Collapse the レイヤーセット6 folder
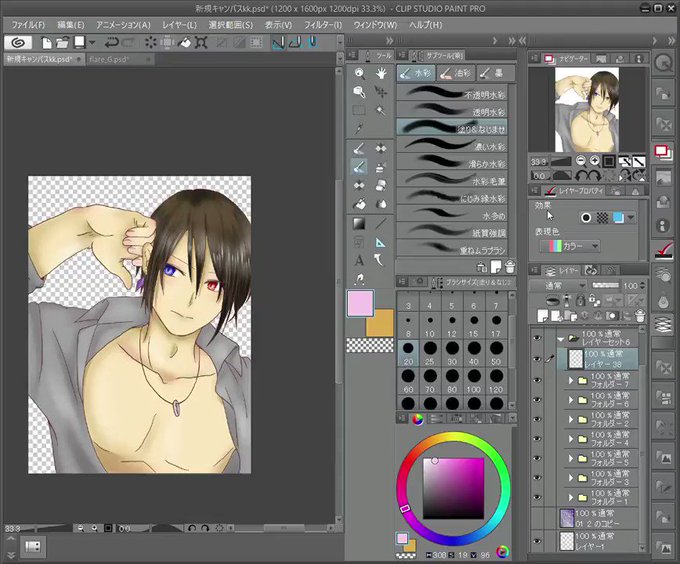The width and height of the screenshot is (680, 564). (x=561, y=339)
